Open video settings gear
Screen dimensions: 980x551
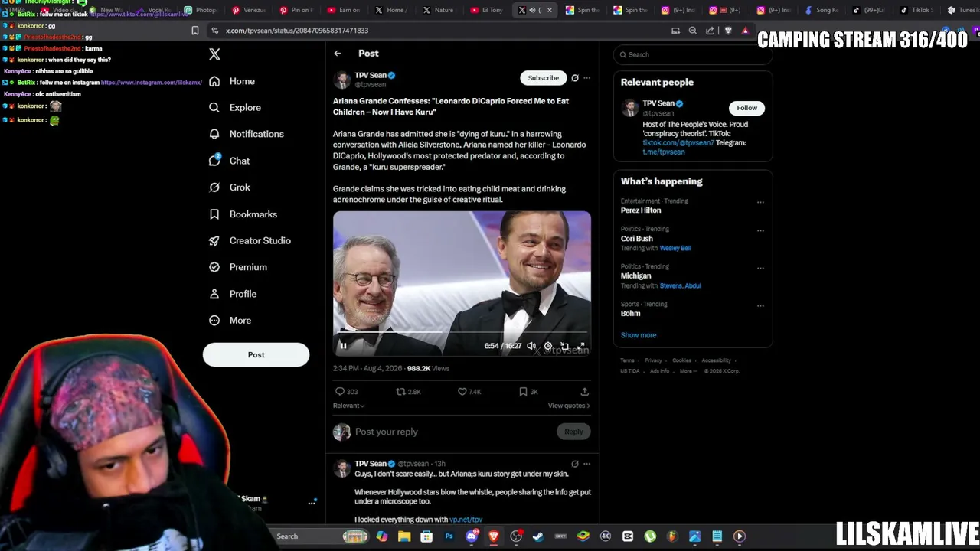tap(548, 346)
